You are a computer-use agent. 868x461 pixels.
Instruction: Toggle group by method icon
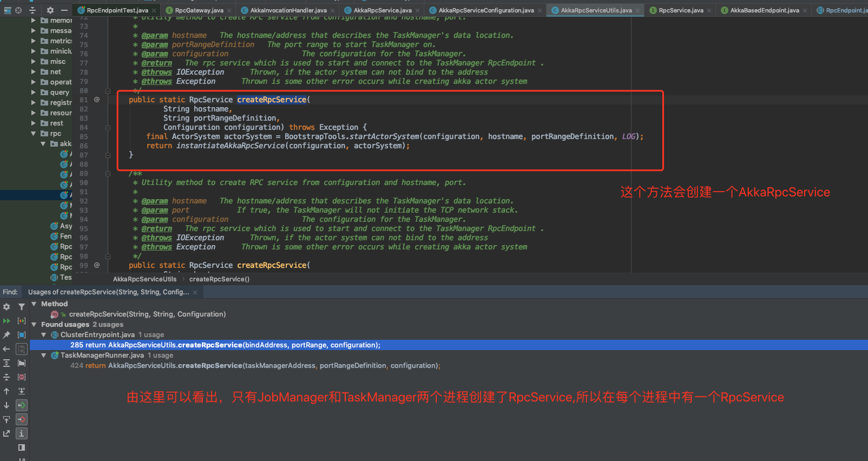click(x=22, y=377)
